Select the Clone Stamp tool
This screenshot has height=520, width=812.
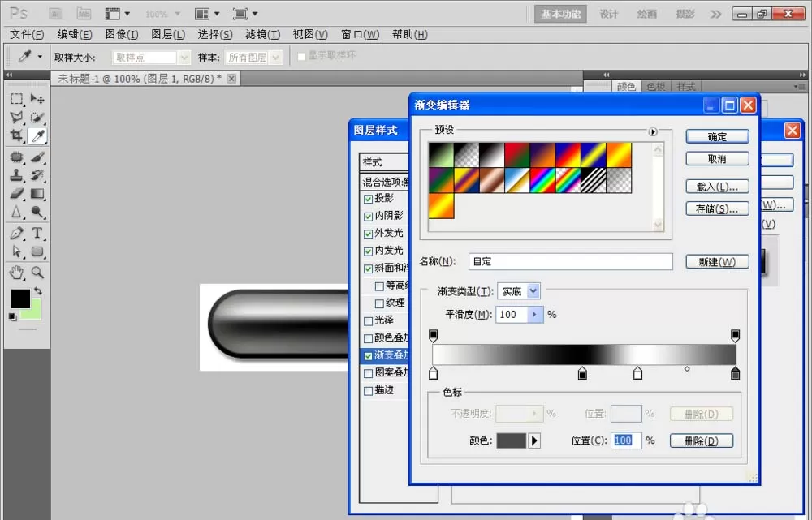pos(16,175)
